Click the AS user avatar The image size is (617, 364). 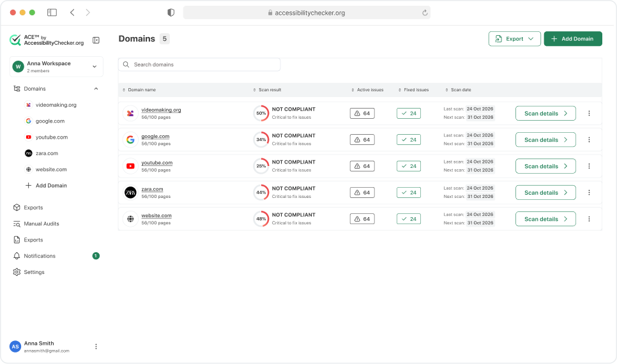pos(15,346)
